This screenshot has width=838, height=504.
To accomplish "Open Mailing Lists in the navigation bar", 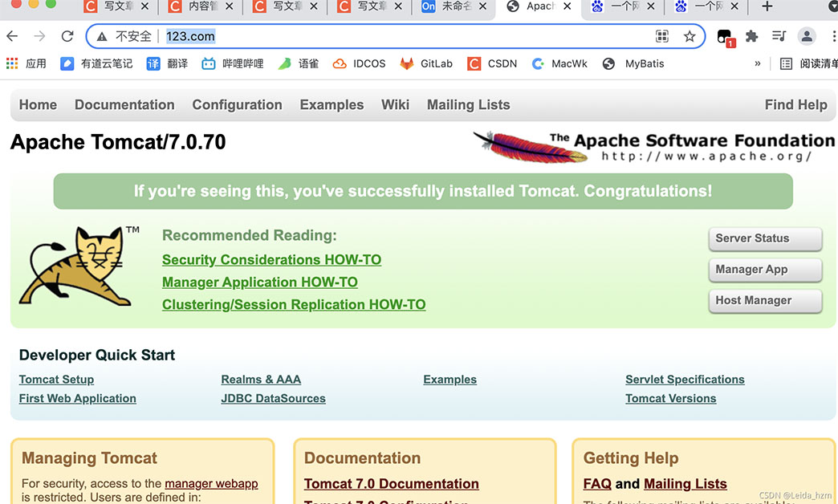I will pyautogui.click(x=468, y=105).
